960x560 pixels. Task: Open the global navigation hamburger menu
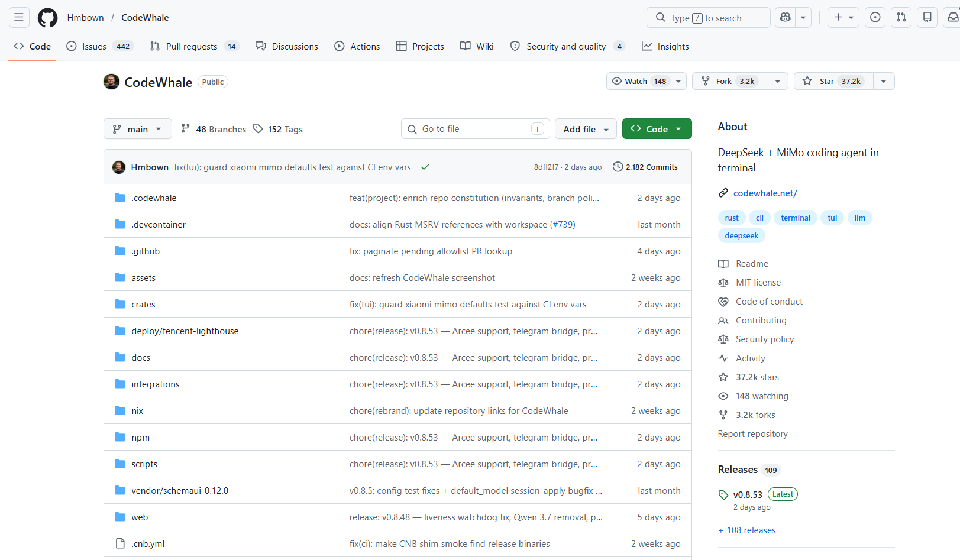pos(19,18)
